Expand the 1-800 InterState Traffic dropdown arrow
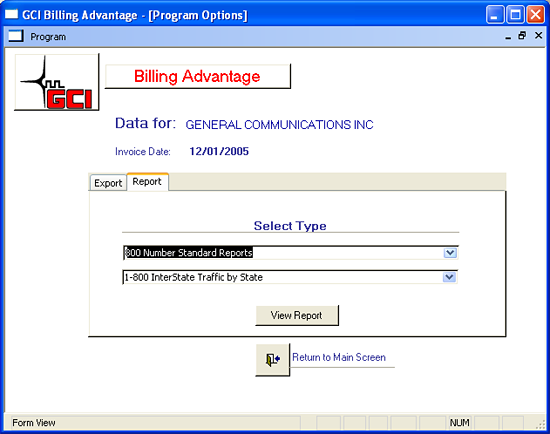The width and height of the screenshot is (550, 434). 449,278
